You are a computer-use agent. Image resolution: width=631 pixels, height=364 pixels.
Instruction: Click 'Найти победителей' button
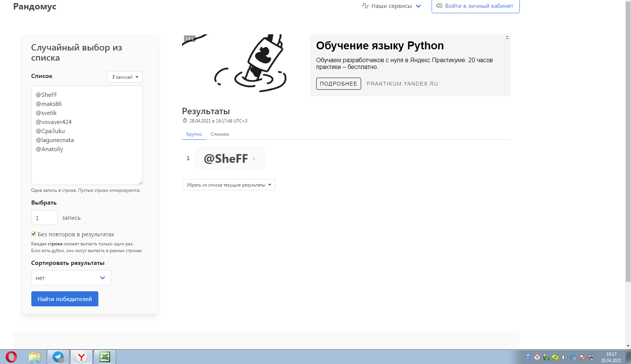tap(64, 299)
